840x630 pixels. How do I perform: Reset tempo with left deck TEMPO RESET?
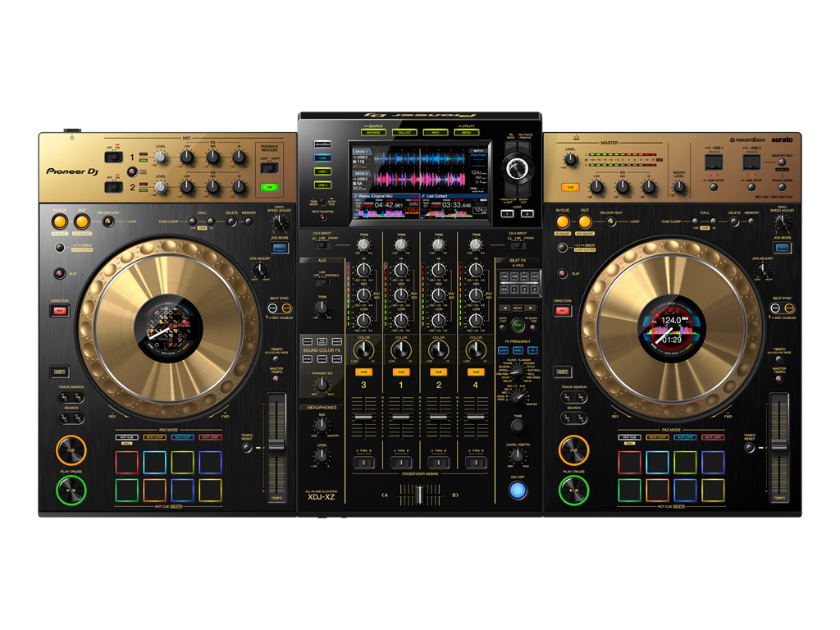pyautogui.click(x=247, y=447)
